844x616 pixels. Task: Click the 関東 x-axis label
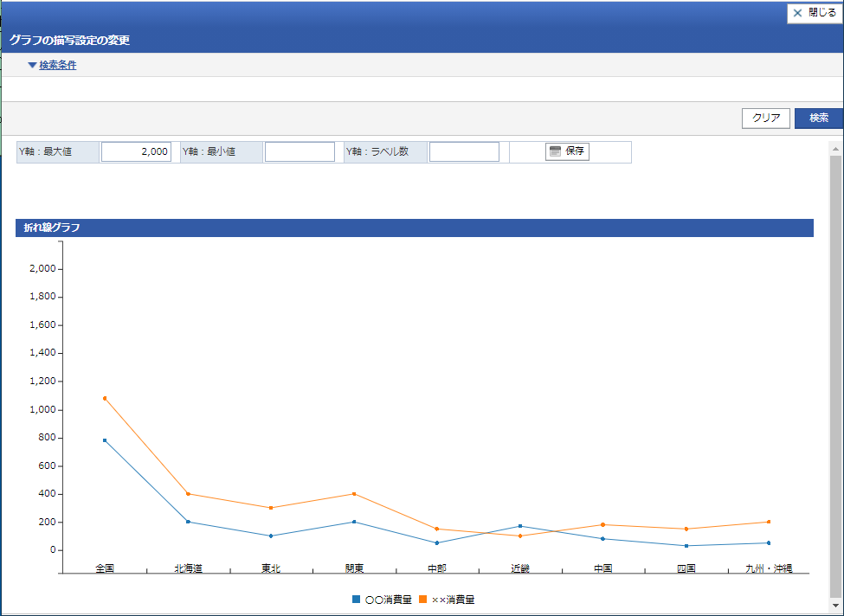[354, 568]
